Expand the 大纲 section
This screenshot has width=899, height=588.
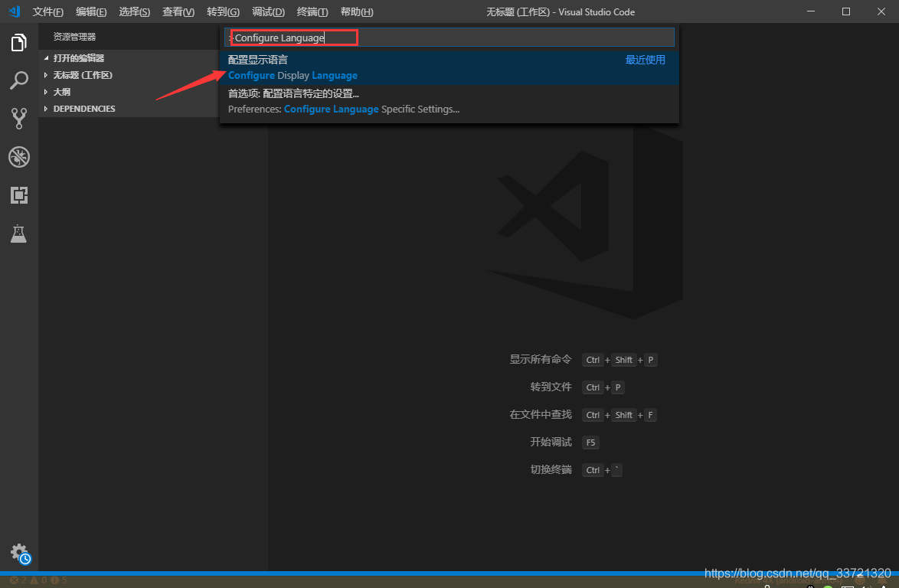129,92
